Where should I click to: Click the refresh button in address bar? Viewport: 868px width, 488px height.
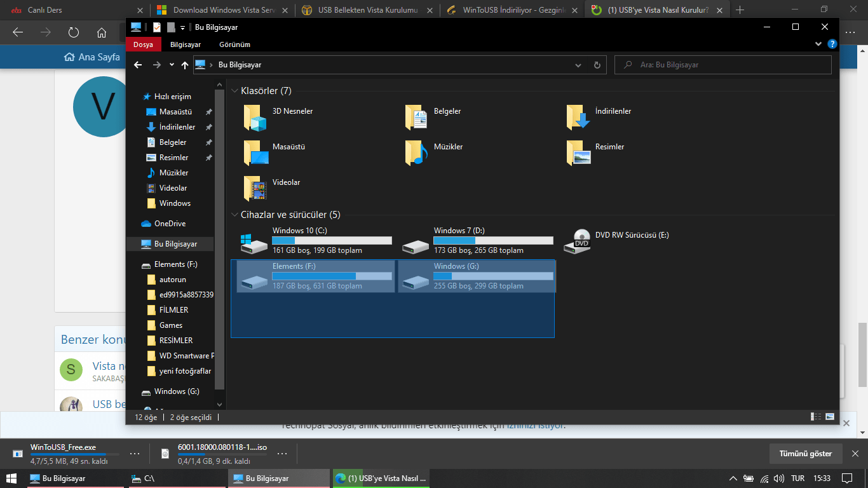coord(597,65)
